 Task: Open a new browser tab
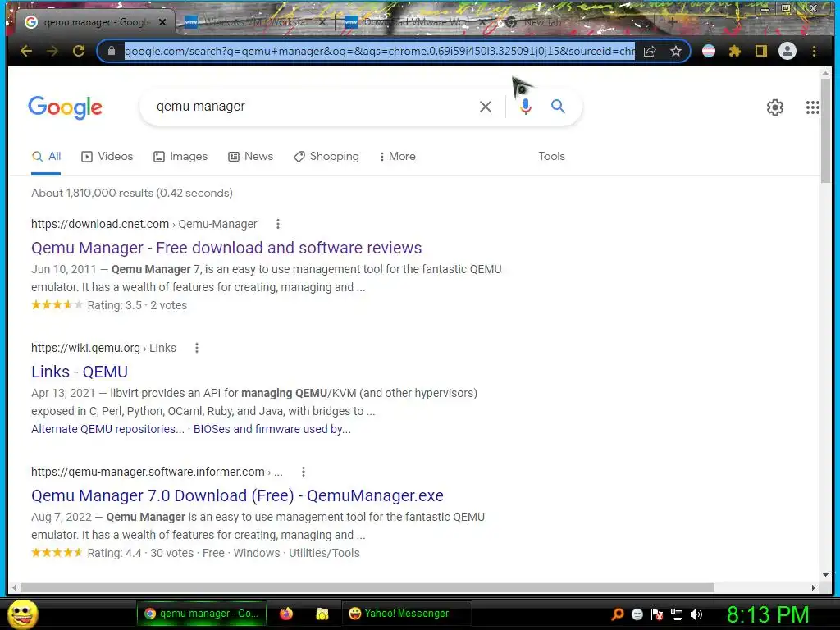coord(672,22)
